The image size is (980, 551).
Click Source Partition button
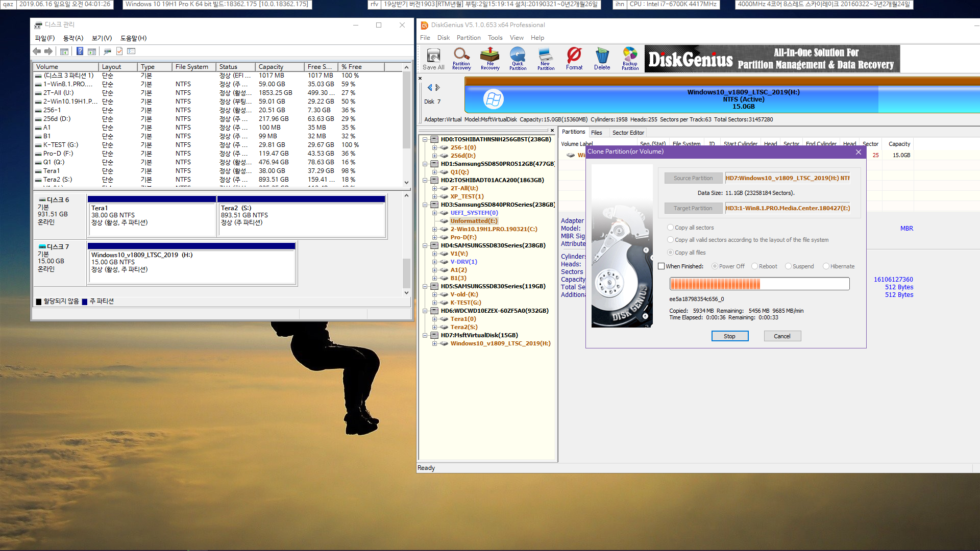click(693, 178)
